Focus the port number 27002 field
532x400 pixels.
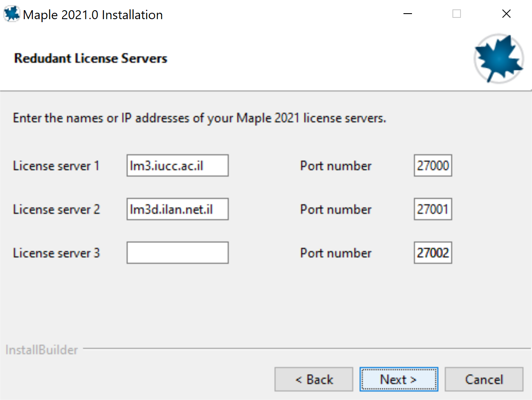(x=432, y=253)
